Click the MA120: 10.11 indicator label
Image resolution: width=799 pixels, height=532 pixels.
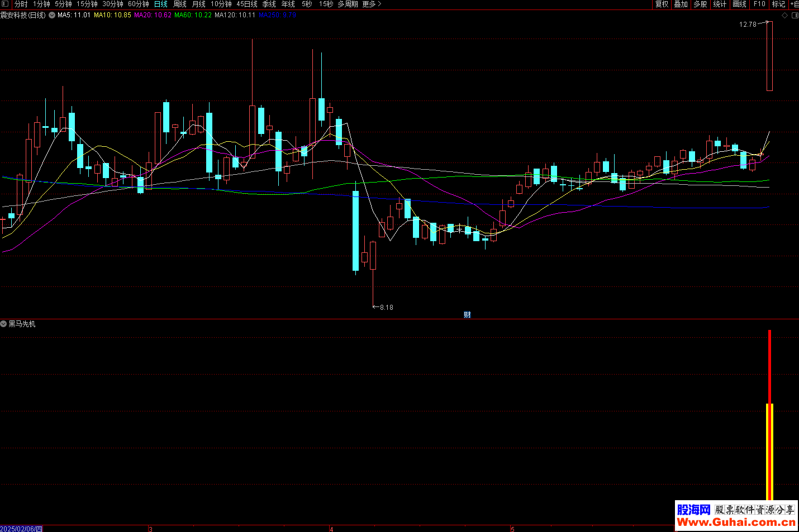click(x=235, y=15)
